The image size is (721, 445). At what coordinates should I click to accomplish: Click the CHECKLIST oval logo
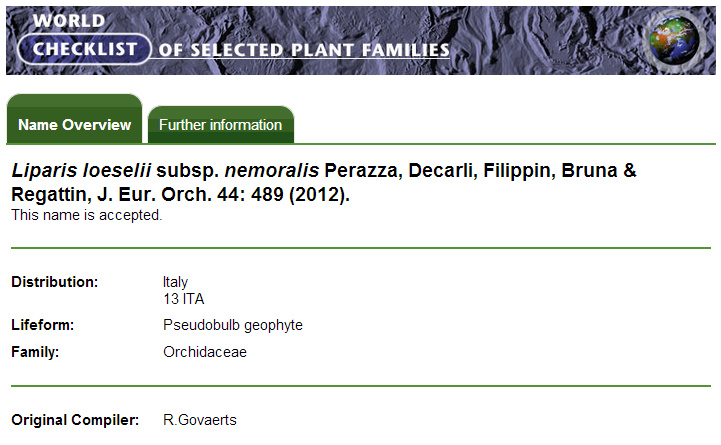point(85,49)
